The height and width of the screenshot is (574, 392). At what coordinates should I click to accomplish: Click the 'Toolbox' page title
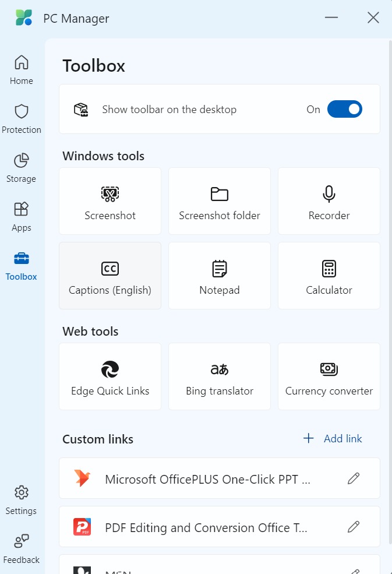(94, 66)
